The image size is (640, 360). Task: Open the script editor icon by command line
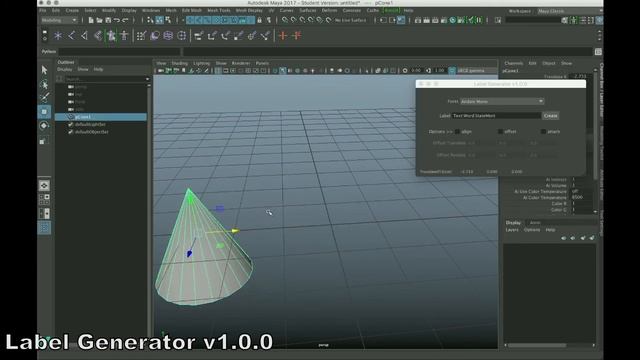598,51
